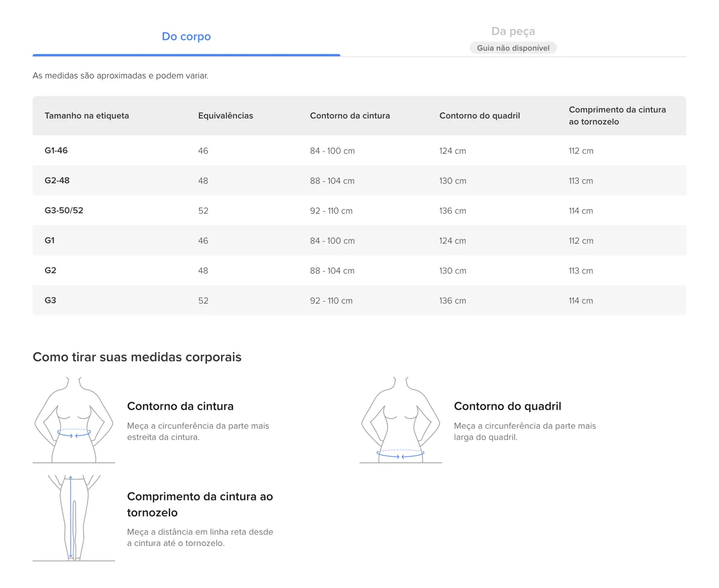
Task: Select the plain G3 size row label
Action: (x=50, y=300)
